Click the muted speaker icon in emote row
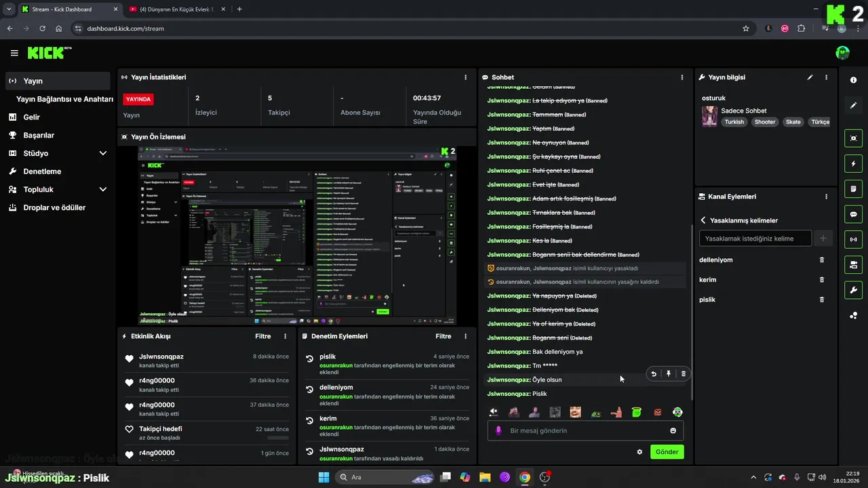 (x=494, y=411)
